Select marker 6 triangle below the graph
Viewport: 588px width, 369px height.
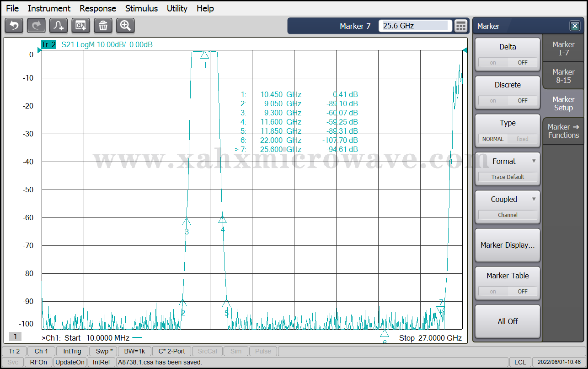click(x=385, y=333)
